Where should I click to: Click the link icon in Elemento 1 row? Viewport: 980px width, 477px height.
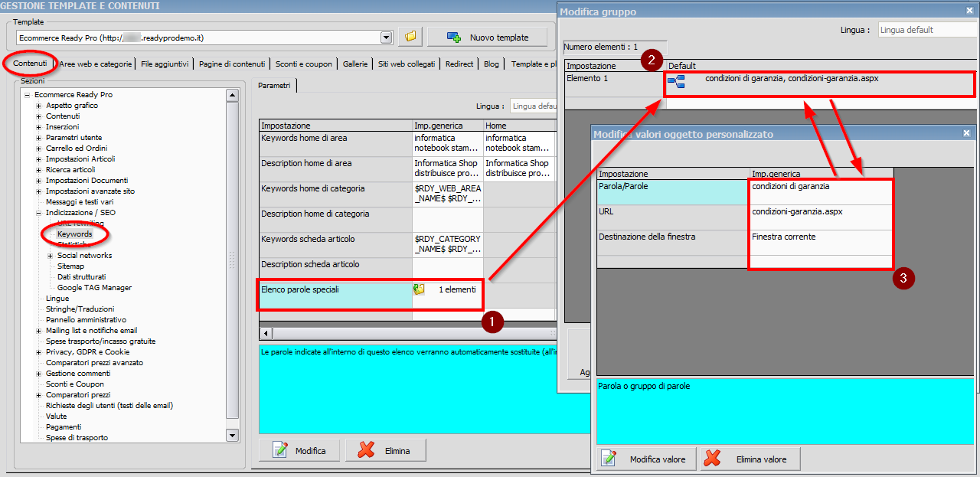(x=676, y=81)
